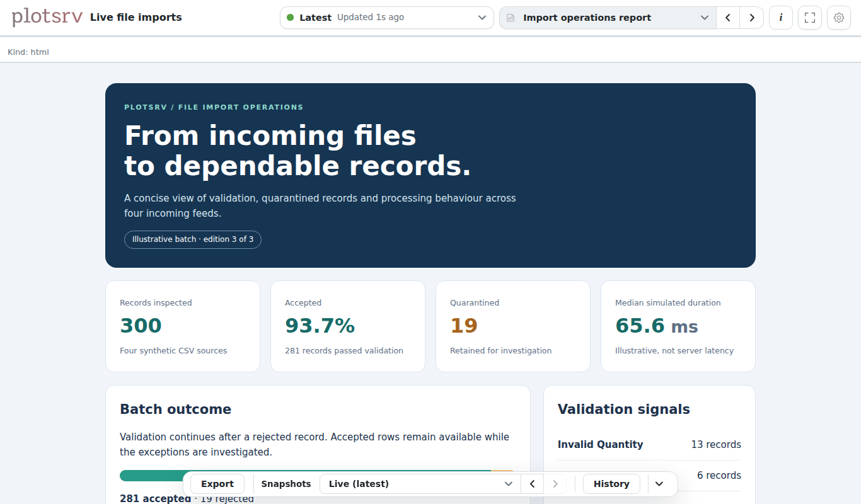Click the '13 records' count
The image size is (861, 504).
point(716,445)
